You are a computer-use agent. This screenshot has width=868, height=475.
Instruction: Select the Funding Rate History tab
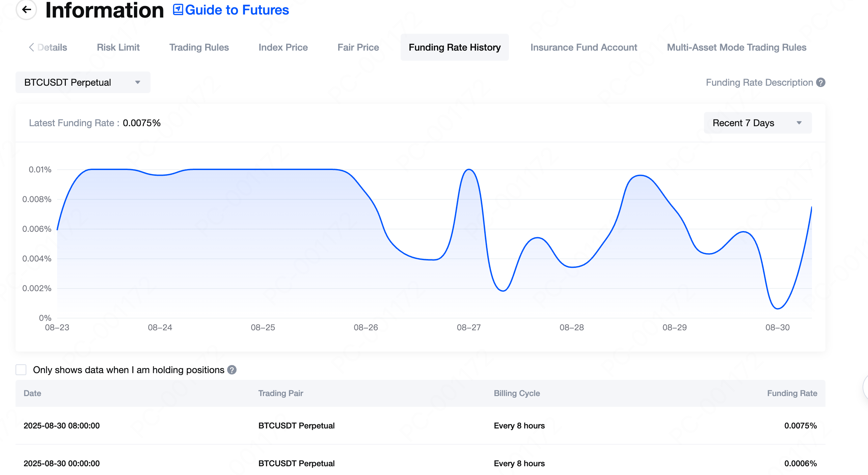(455, 48)
